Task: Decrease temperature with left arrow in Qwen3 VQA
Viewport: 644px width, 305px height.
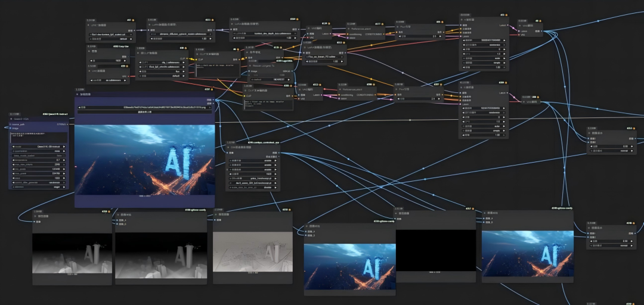Action: click(x=13, y=160)
